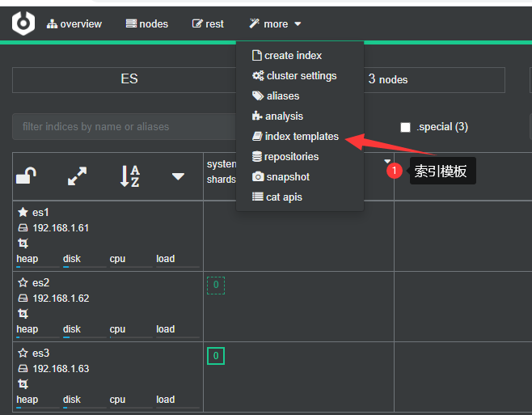Select the dashed replica shard 0 on es2
This screenshot has height=415, width=532.
pos(216,286)
